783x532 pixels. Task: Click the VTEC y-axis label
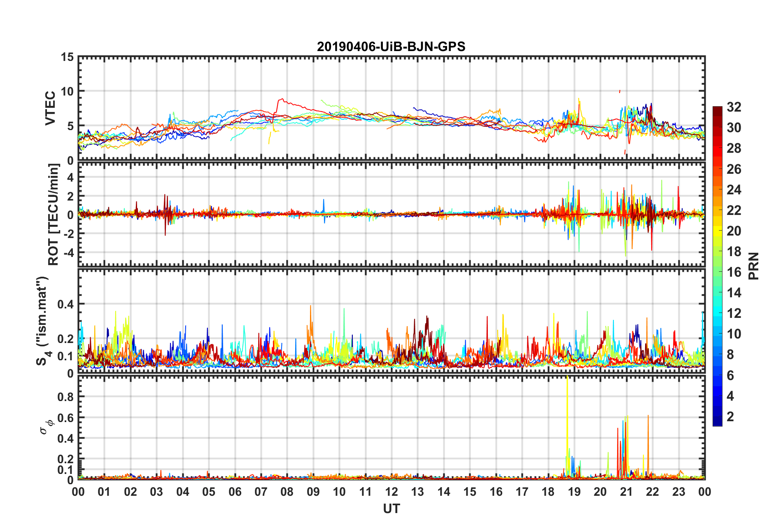(50, 108)
